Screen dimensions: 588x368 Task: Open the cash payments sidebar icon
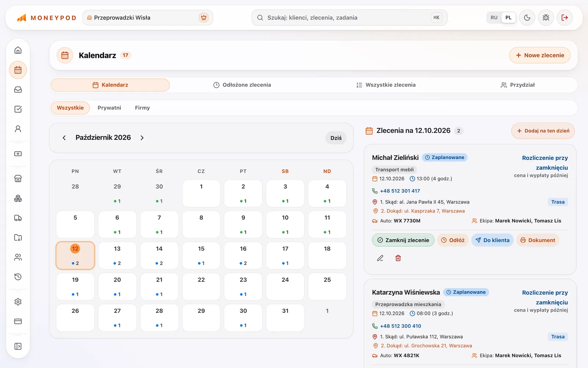coord(18,154)
